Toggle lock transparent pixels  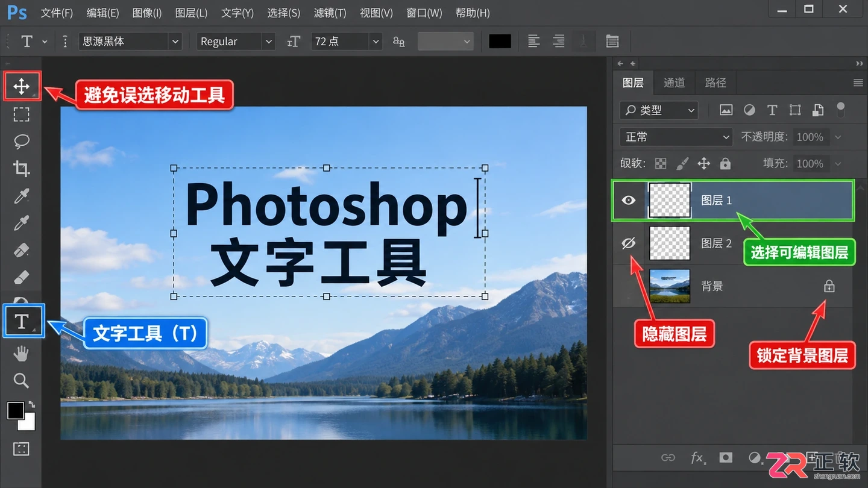661,163
